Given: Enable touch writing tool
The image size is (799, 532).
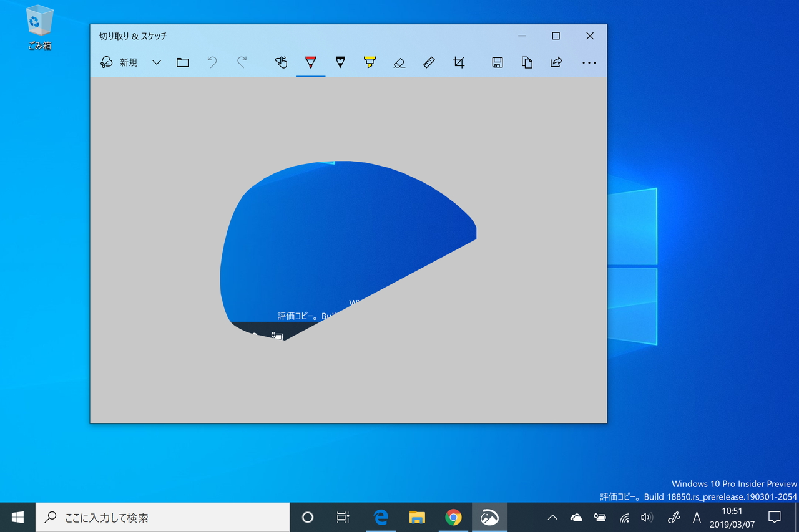Looking at the screenshot, I should click(281, 62).
